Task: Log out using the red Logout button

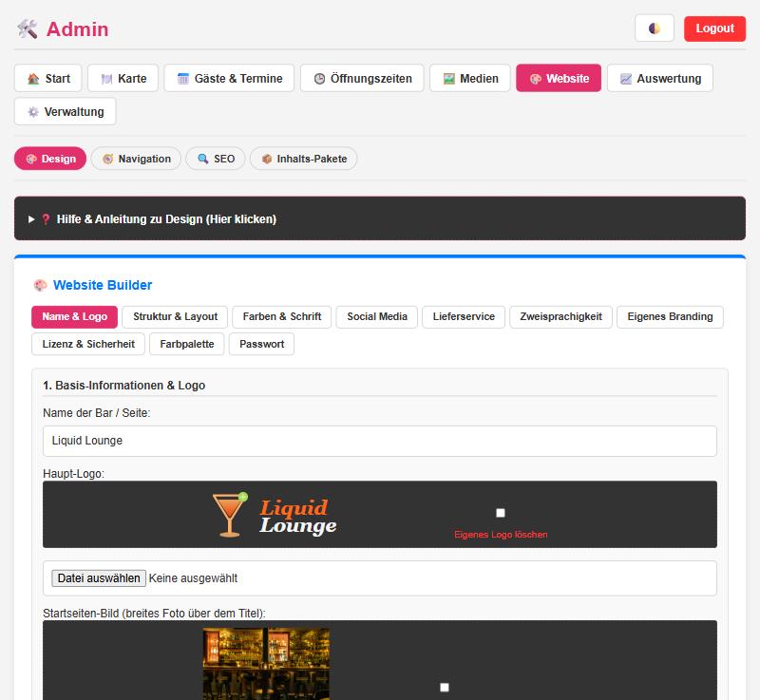Action: pos(714,28)
